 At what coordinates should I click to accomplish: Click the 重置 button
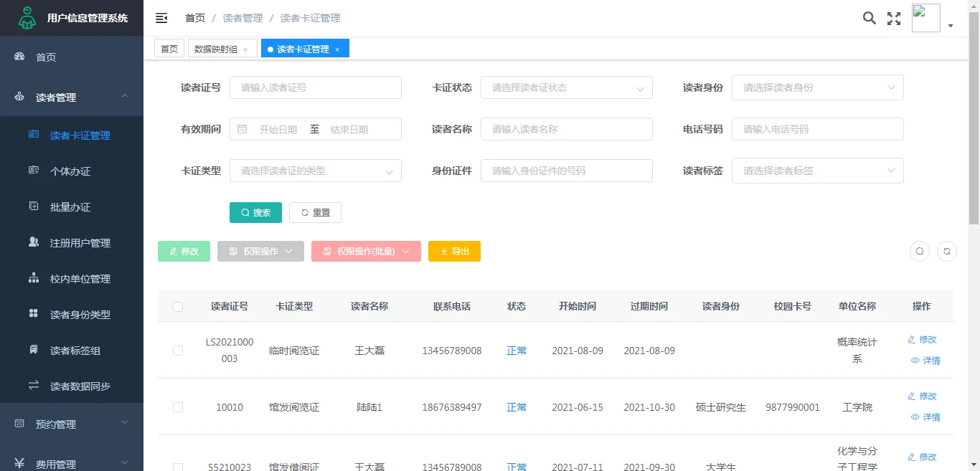click(x=315, y=213)
